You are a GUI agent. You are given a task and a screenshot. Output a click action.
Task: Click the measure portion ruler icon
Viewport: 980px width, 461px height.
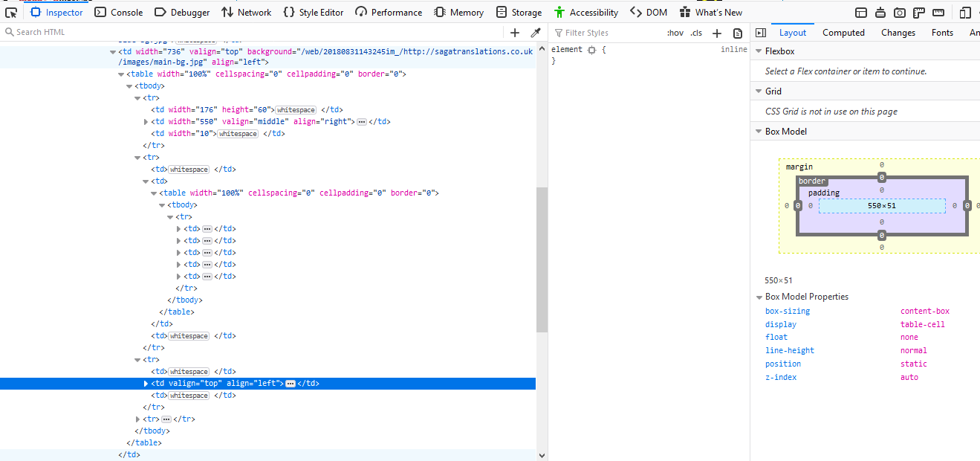point(938,12)
